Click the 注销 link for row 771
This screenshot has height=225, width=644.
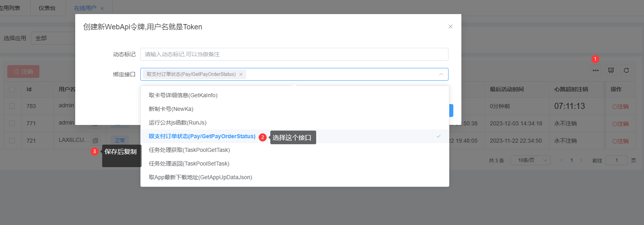[620, 124]
